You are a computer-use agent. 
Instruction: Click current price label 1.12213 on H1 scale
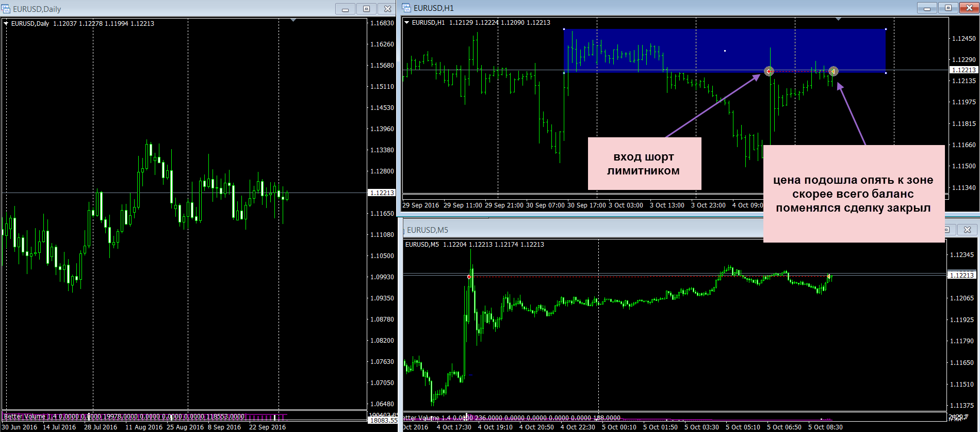[x=963, y=70]
